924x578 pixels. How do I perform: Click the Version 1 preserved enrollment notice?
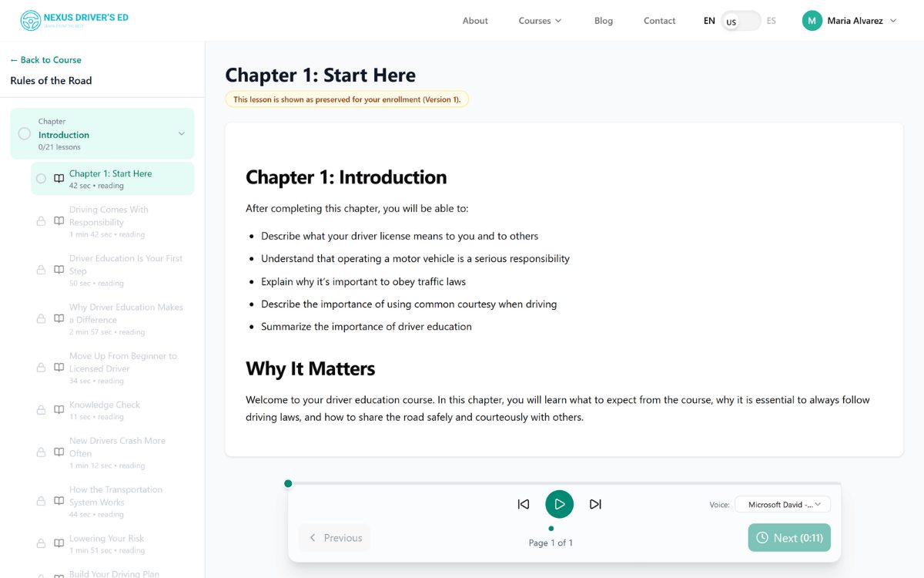coord(346,99)
